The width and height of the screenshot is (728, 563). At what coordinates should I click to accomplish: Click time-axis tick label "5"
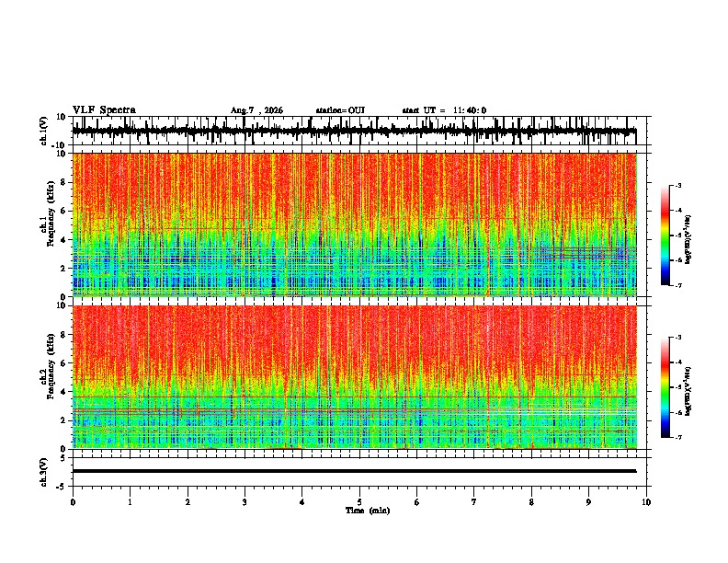[x=359, y=502]
